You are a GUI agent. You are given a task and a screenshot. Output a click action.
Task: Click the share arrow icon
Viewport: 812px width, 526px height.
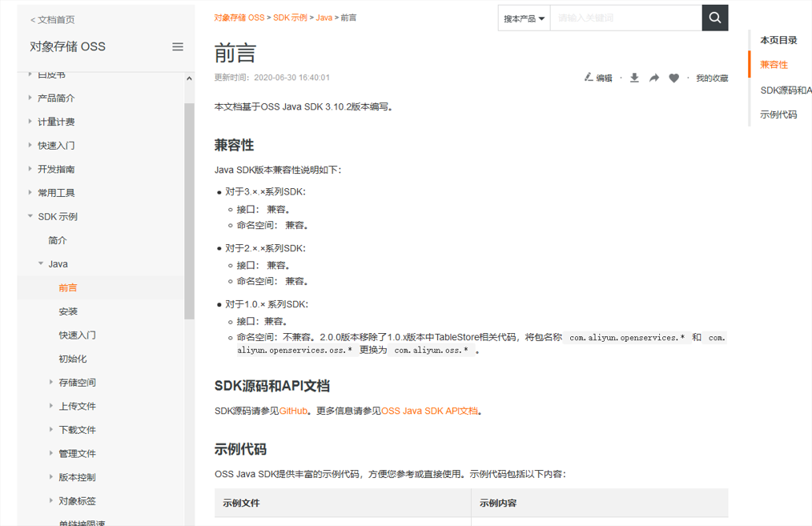click(x=653, y=78)
